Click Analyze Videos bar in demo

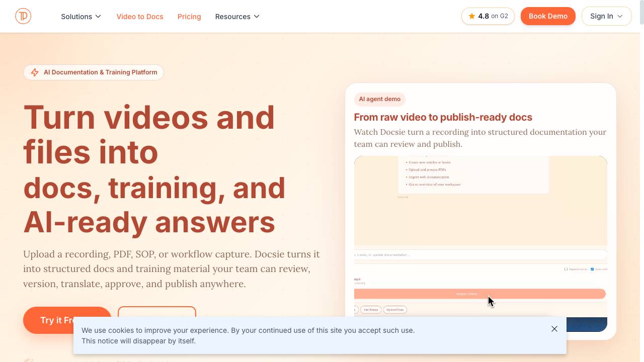480,294
